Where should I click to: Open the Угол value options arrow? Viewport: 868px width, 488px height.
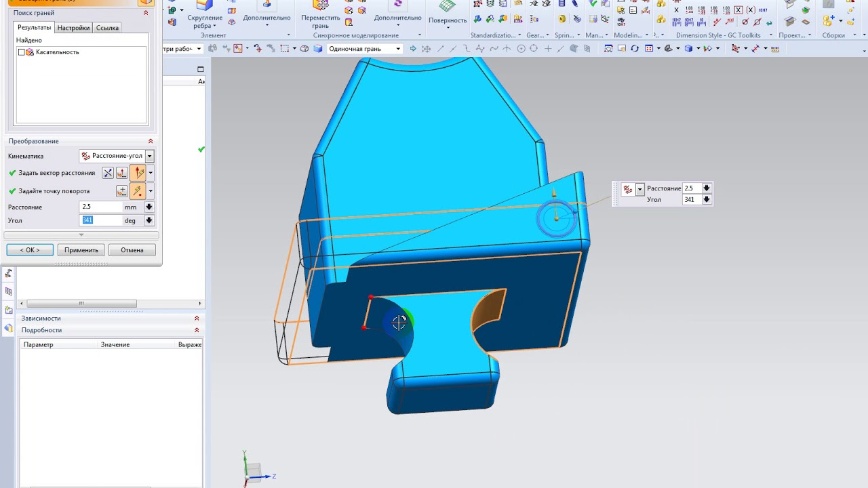click(149, 220)
